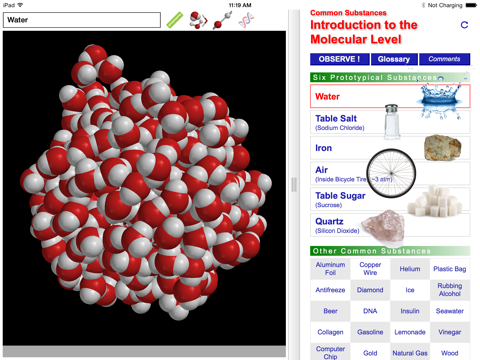The width and height of the screenshot is (480, 360).
Task: Collapse the Six Prototypical Substances header
Action: tap(390, 77)
